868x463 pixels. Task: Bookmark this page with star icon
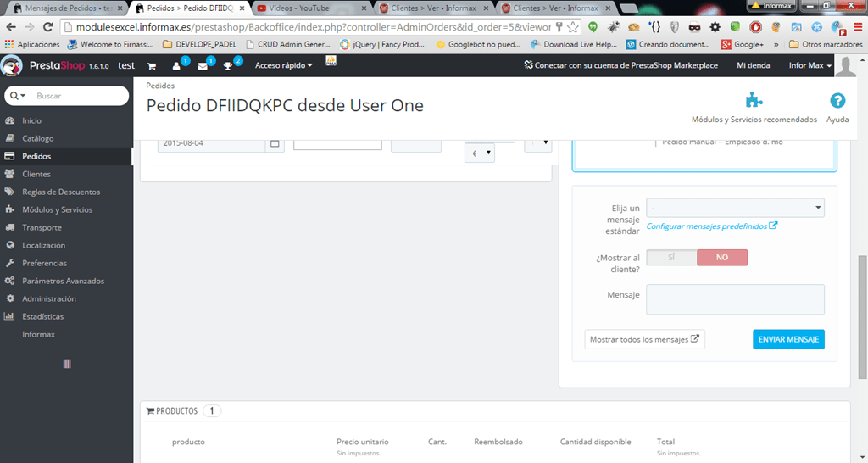[573, 26]
